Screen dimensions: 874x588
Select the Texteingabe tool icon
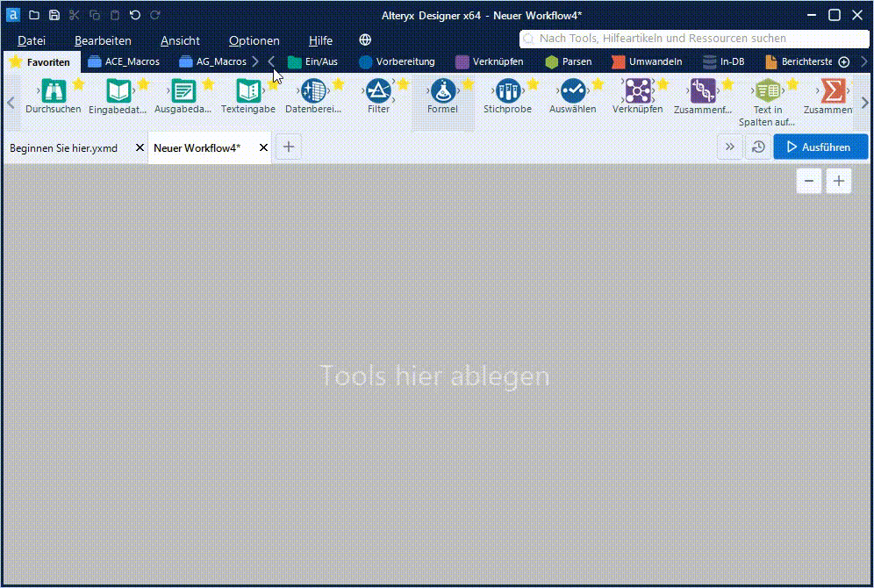248,91
